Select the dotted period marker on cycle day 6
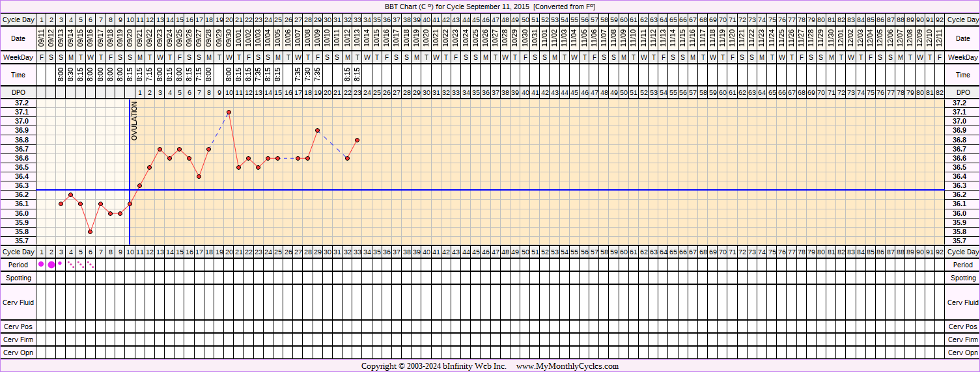The height and width of the screenshot is (372, 980). pos(91,265)
